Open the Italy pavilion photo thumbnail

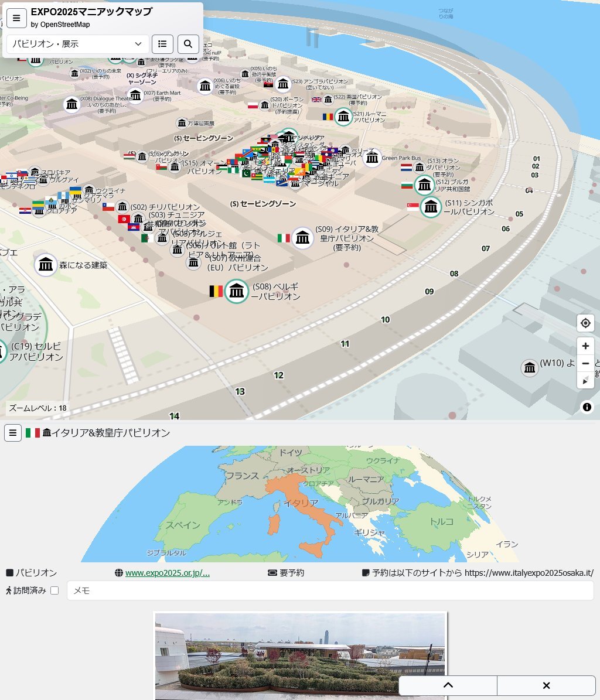pos(300,655)
